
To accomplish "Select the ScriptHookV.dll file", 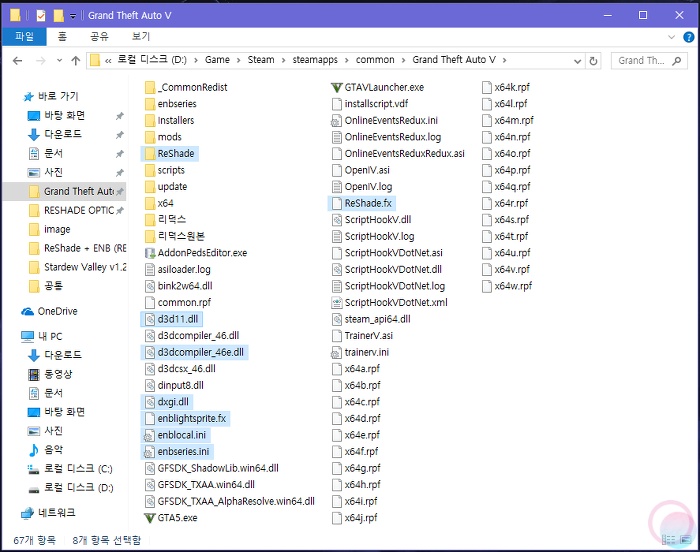I will (x=371, y=220).
